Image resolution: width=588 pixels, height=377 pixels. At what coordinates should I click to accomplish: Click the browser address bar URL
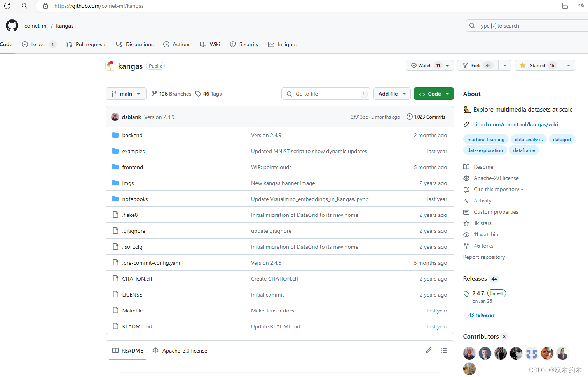coord(99,6)
